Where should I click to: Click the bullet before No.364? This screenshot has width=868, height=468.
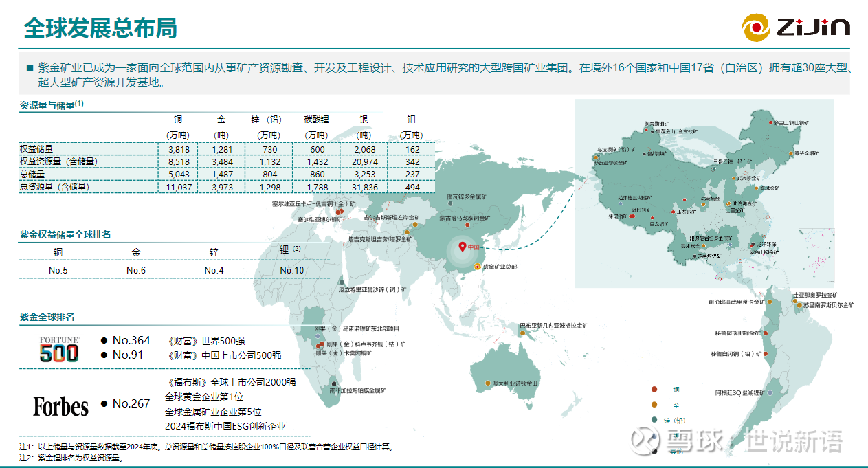(104, 340)
